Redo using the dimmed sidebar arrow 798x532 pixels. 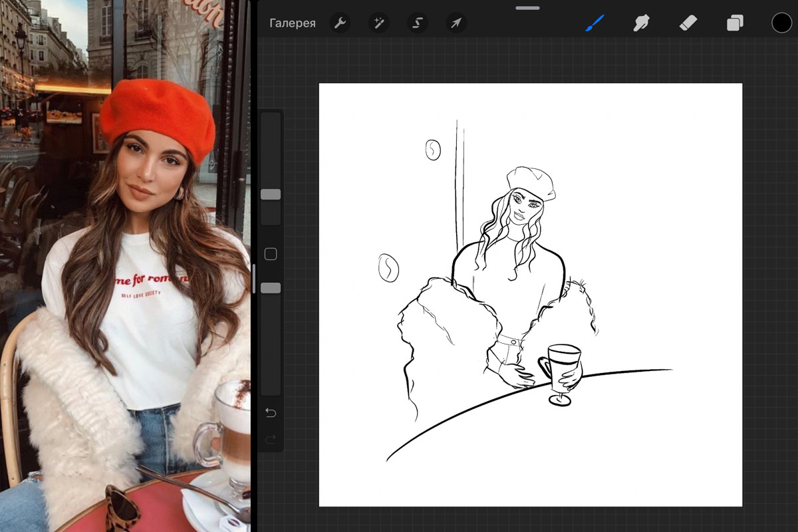coord(271,440)
